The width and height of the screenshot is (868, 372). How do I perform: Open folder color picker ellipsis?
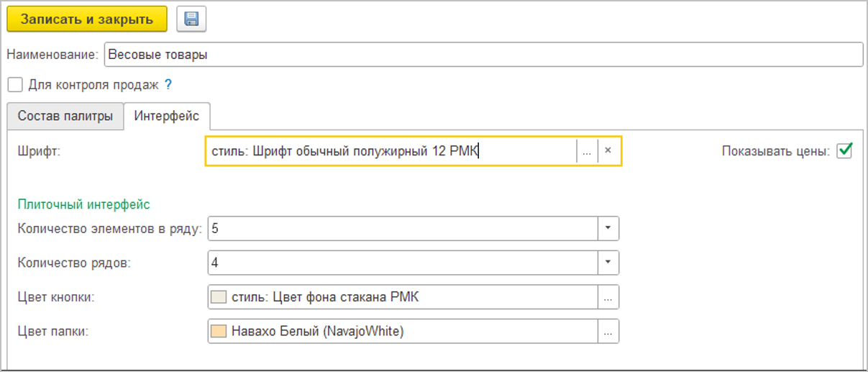click(608, 332)
